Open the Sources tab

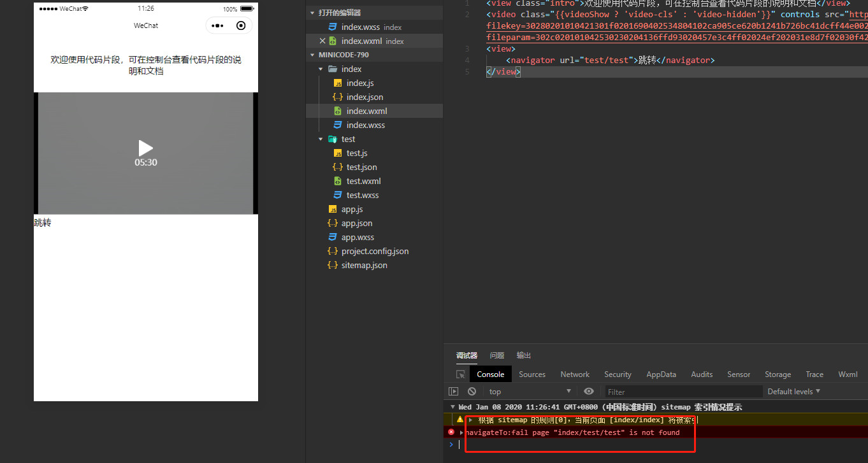pos(532,374)
